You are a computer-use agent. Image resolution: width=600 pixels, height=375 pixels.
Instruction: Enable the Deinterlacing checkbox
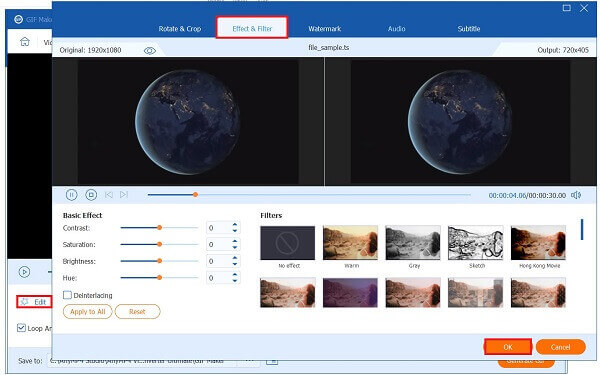click(67, 295)
